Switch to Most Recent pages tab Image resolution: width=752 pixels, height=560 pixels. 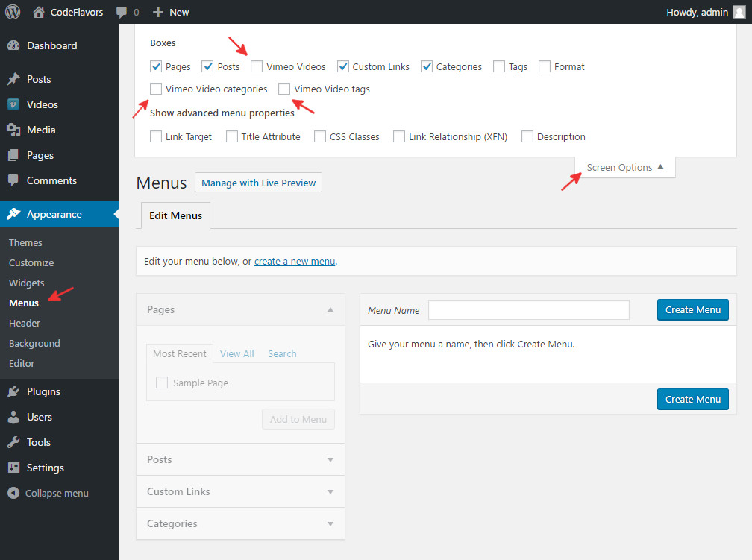tap(179, 354)
